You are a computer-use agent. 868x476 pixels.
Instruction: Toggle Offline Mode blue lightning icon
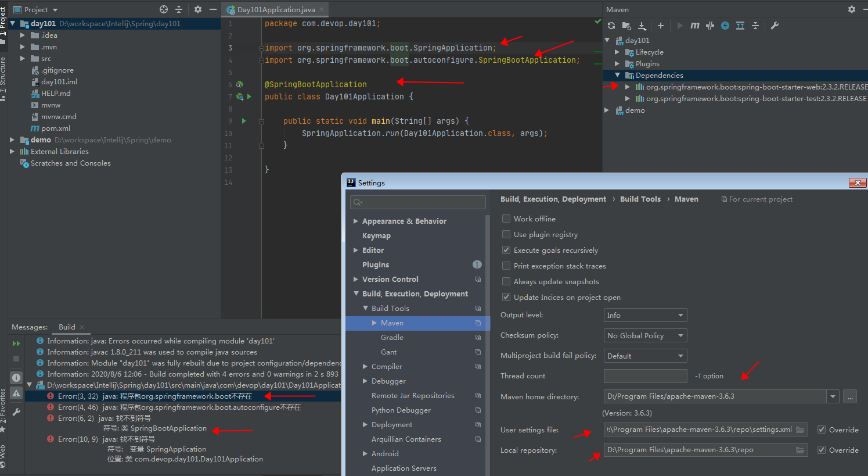tap(725, 26)
